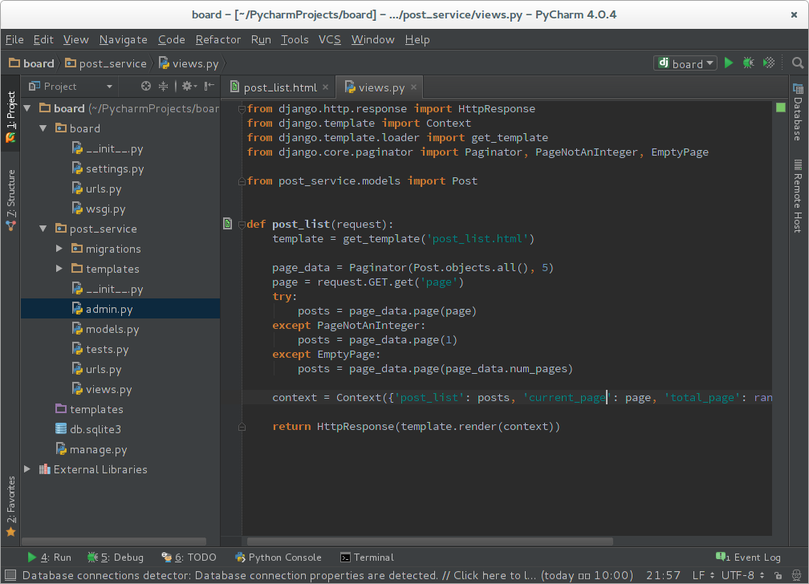Click the scroll from source icon in Project panel

click(x=146, y=86)
